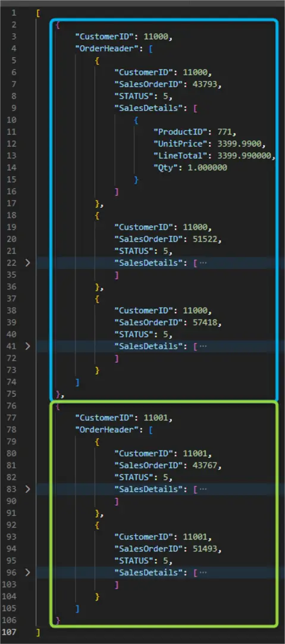Click the closing bracket on line 105
285x644 pixels.
77,608
